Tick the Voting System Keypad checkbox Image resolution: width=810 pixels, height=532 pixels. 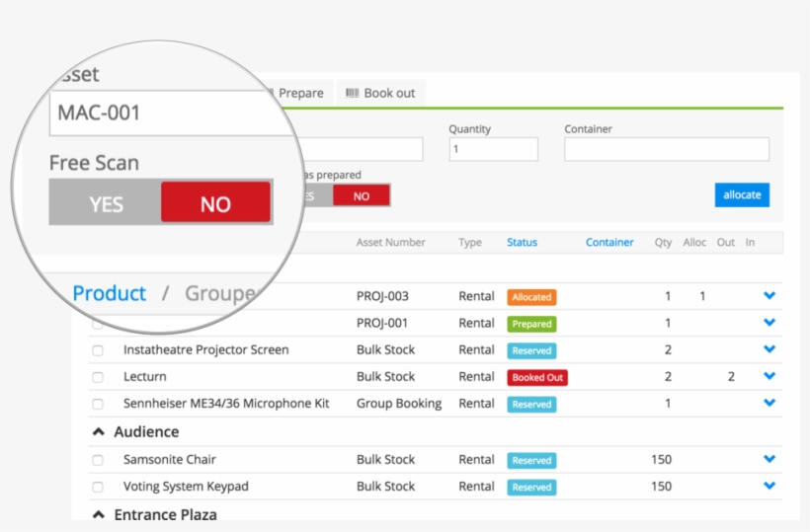pyautogui.click(x=98, y=488)
